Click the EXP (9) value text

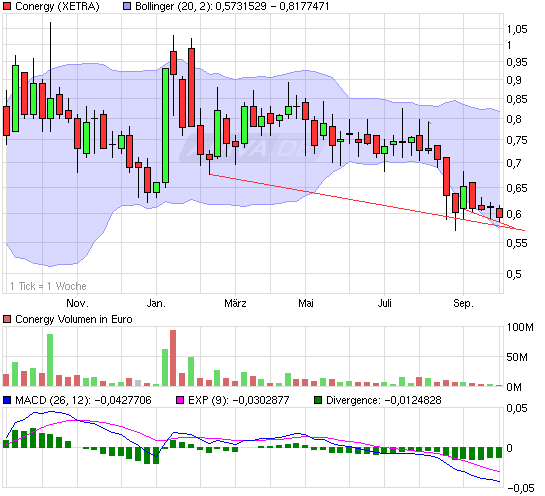pos(261,400)
